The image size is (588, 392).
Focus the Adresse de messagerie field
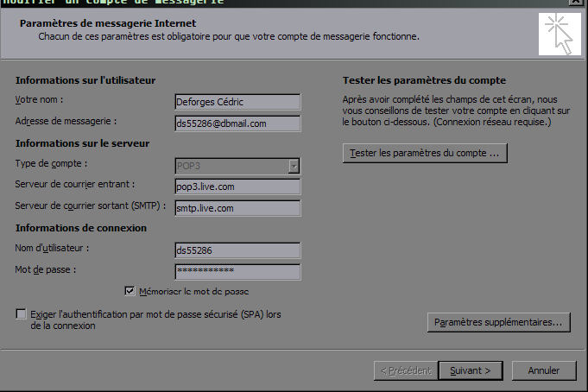coord(237,123)
